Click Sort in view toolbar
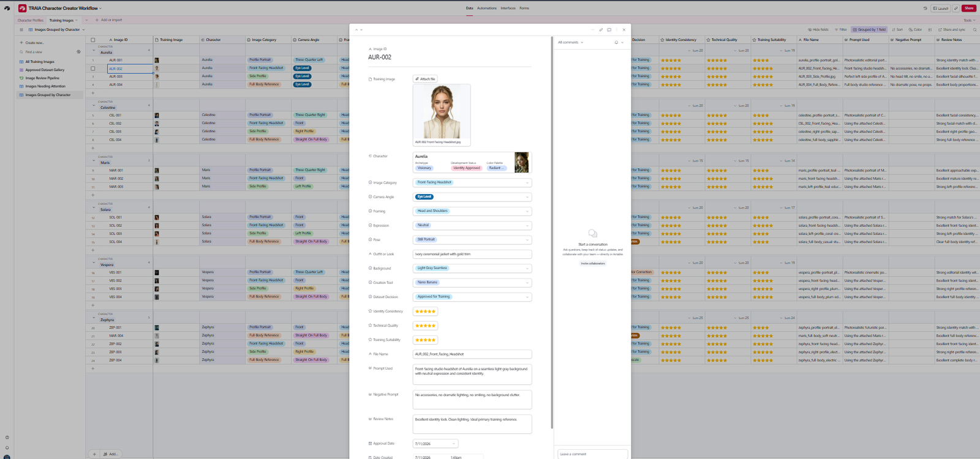Viewport: 980px width, 459px height. (x=897, y=29)
